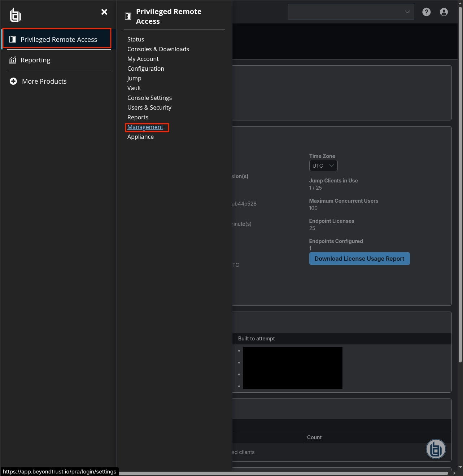Click the Reporting chart icon
This screenshot has width=463, height=476.
point(13,60)
